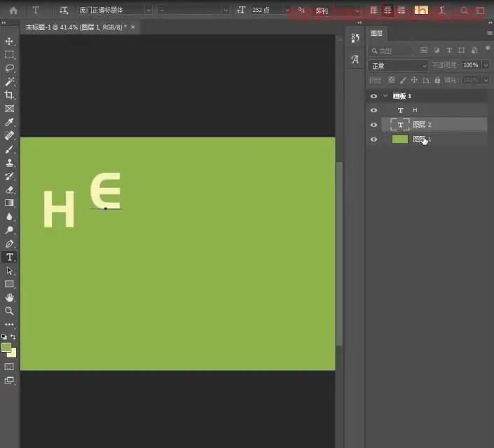Click the Create Warped Text icon
Image resolution: width=494 pixels, height=448 pixels.
coord(441,11)
